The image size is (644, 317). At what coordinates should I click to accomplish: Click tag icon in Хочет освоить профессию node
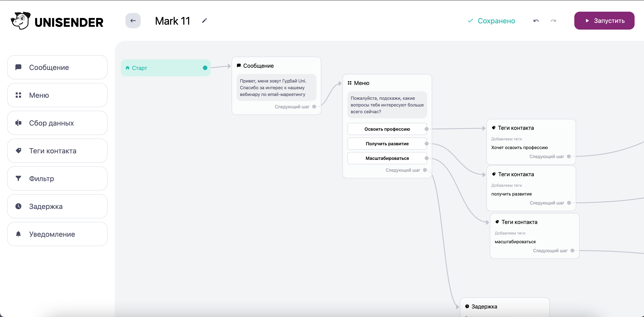493,128
